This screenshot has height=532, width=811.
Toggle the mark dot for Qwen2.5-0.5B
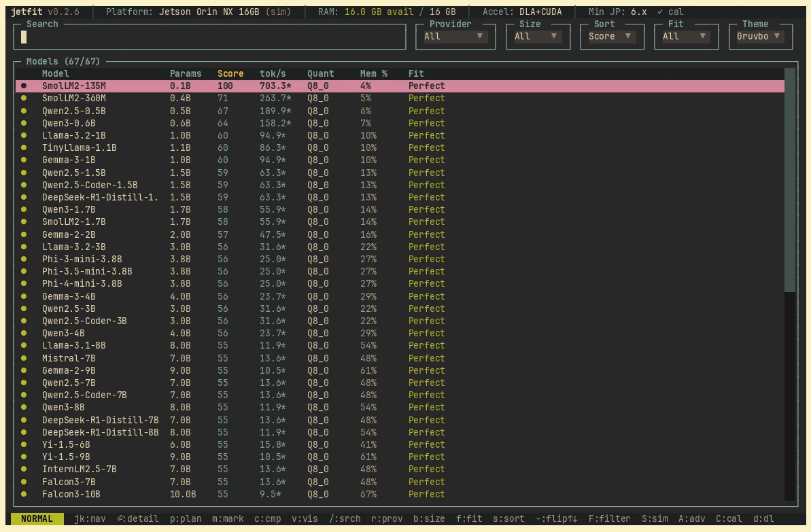point(23,111)
